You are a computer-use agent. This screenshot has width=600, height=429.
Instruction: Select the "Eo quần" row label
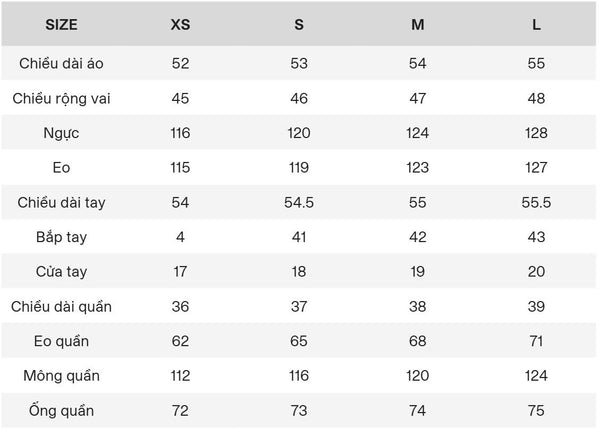(x=61, y=341)
